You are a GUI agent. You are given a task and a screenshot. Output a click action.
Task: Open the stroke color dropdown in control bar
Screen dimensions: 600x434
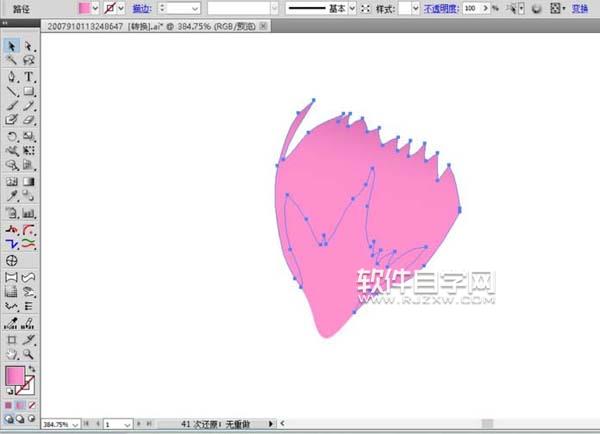(121, 8)
